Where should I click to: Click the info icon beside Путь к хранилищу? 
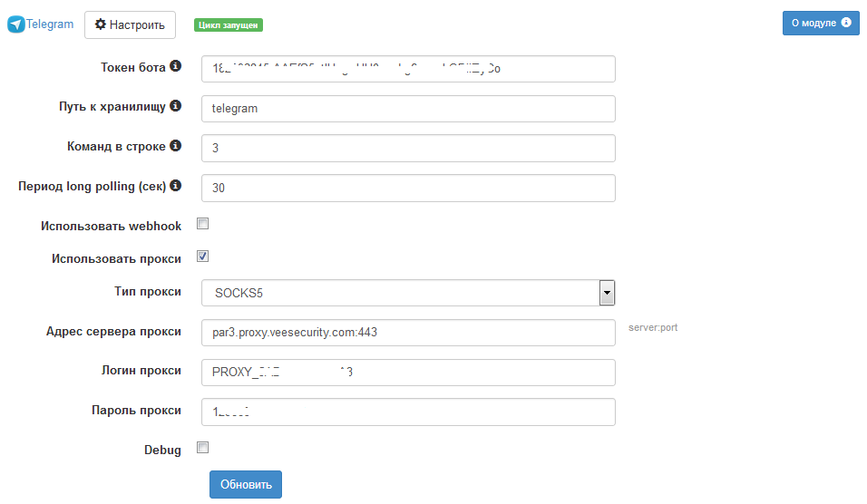pos(176,106)
